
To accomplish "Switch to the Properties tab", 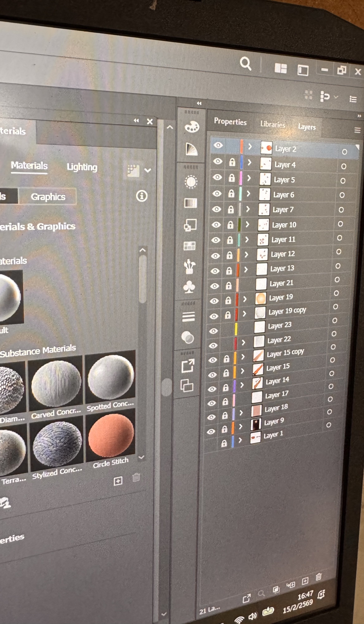I will [230, 122].
